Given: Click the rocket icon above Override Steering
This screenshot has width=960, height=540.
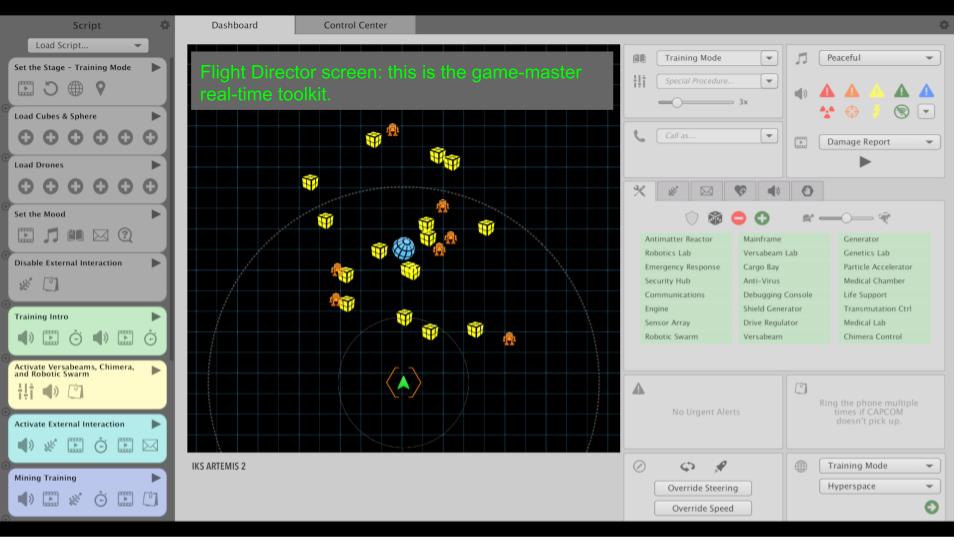Looking at the screenshot, I should 721,467.
